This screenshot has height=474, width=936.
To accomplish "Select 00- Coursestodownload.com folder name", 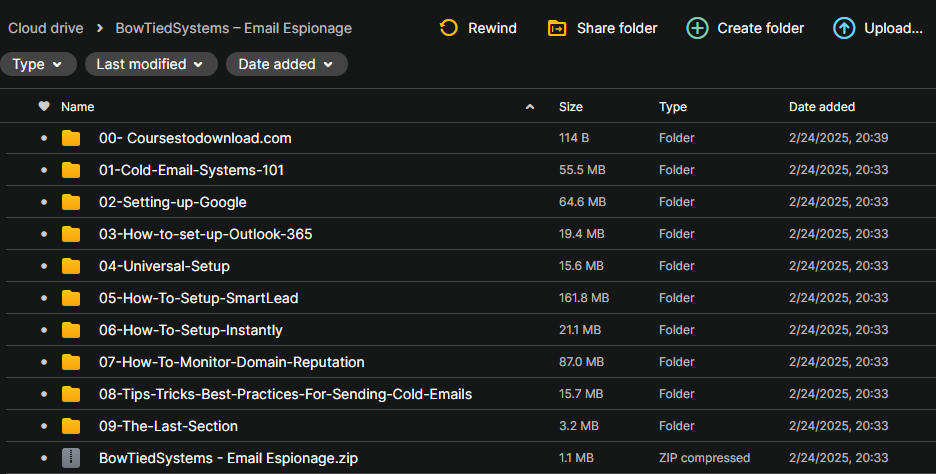I will tap(195, 138).
